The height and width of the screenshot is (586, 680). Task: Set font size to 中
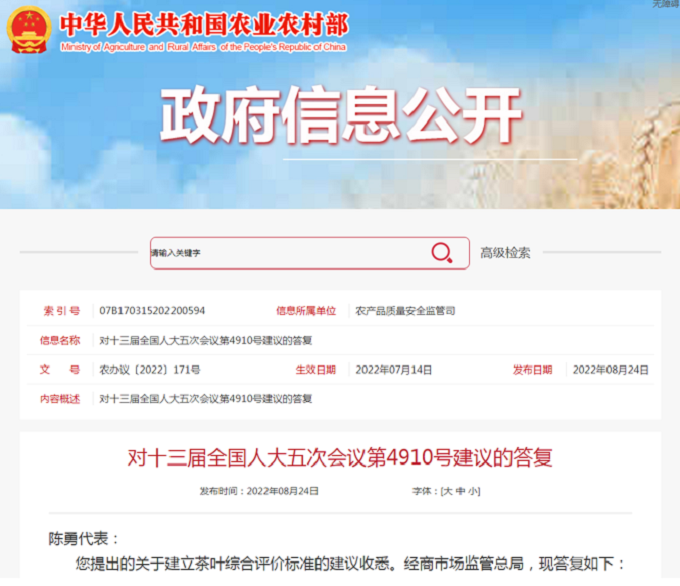click(461, 491)
